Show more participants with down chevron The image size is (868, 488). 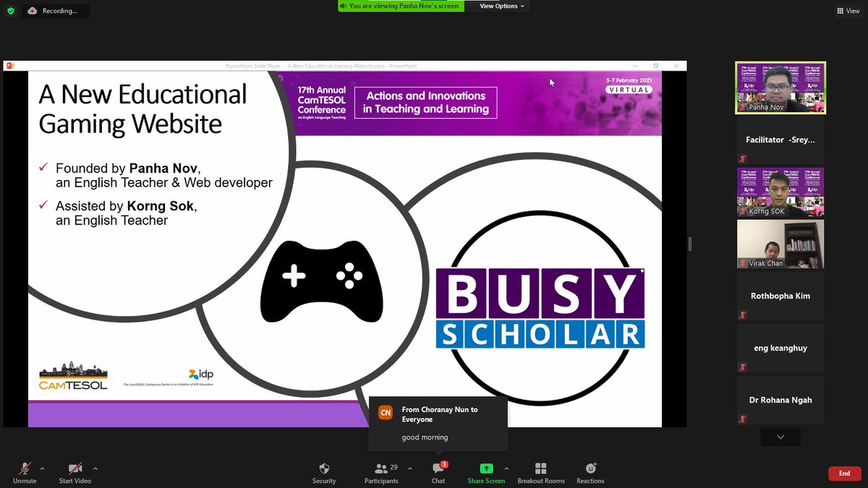click(780, 437)
